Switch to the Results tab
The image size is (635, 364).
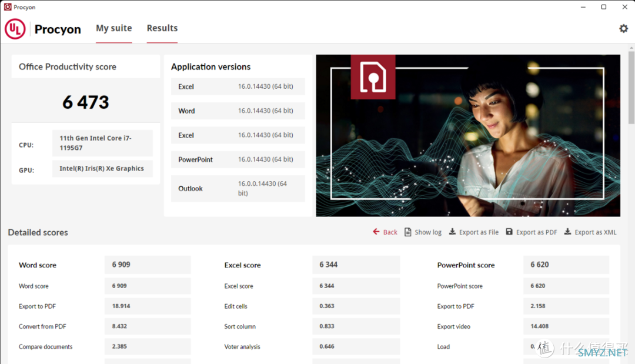pos(162,28)
